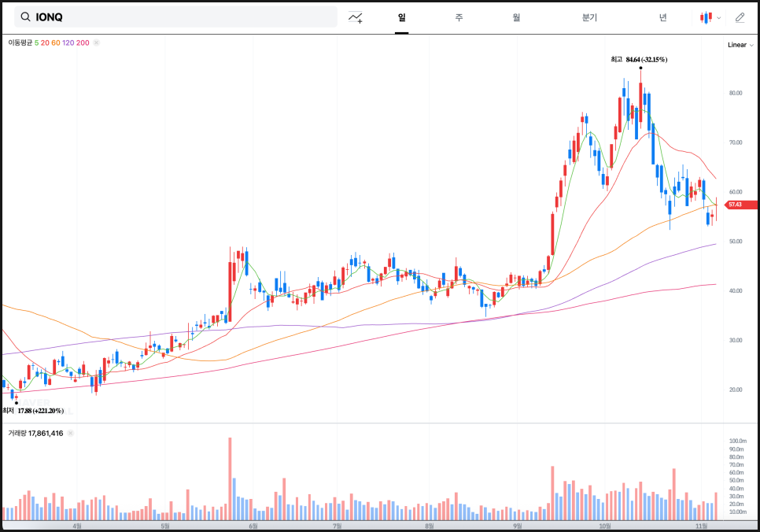Click the candlestick chart type icon

click(x=707, y=17)
